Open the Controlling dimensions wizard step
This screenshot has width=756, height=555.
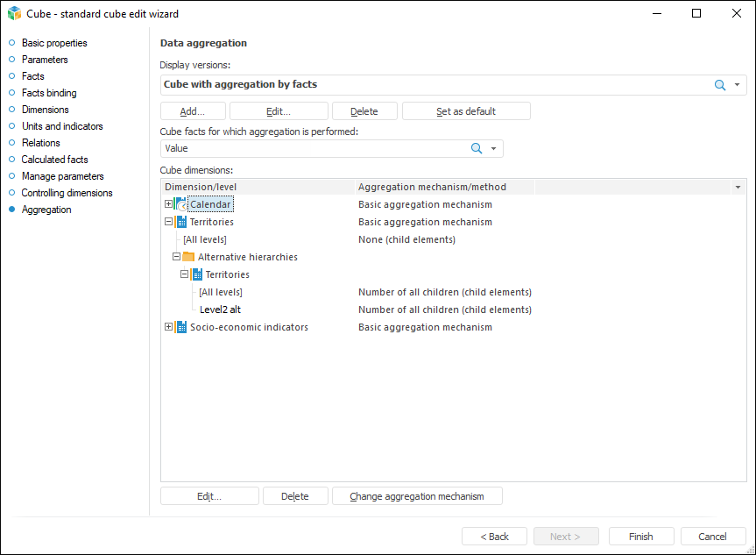tap(67, 193)
